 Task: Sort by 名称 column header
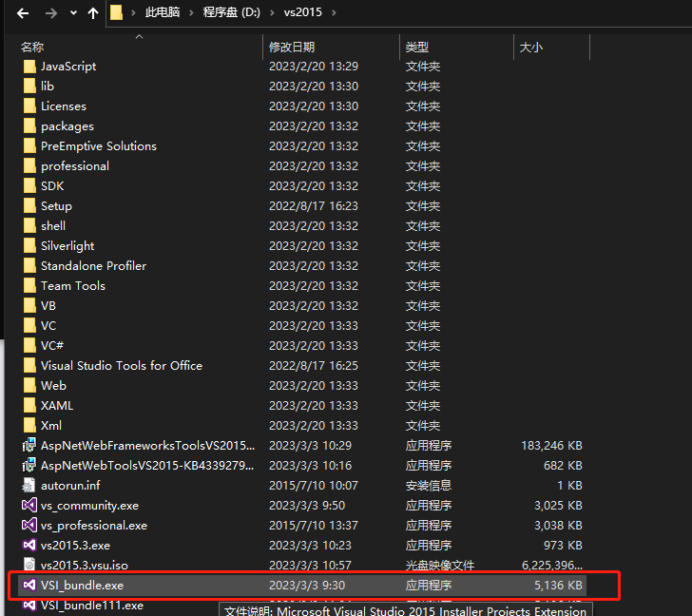pyautogui.click(x=32, y=48)
